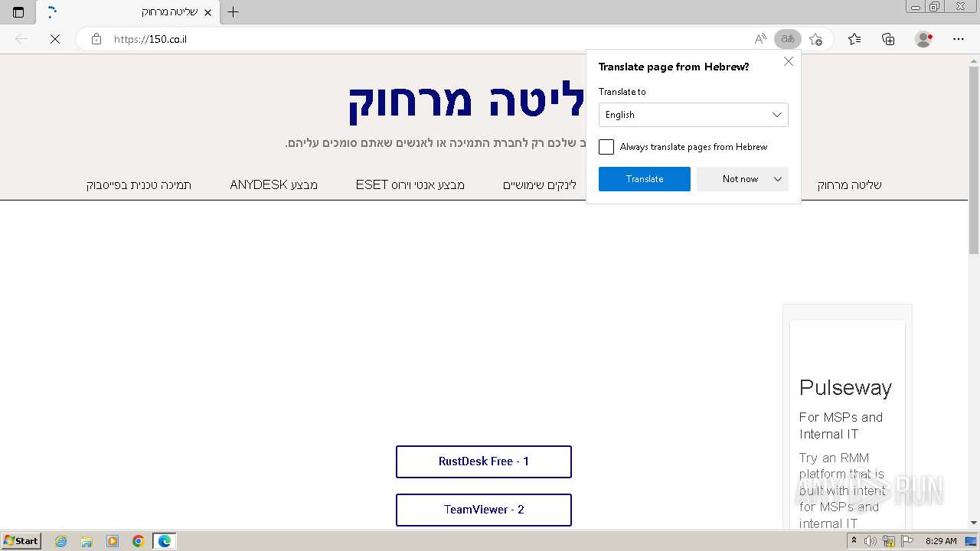
Task: Click the TeamViewer - 2 button
Action: (x=484, y=510)
